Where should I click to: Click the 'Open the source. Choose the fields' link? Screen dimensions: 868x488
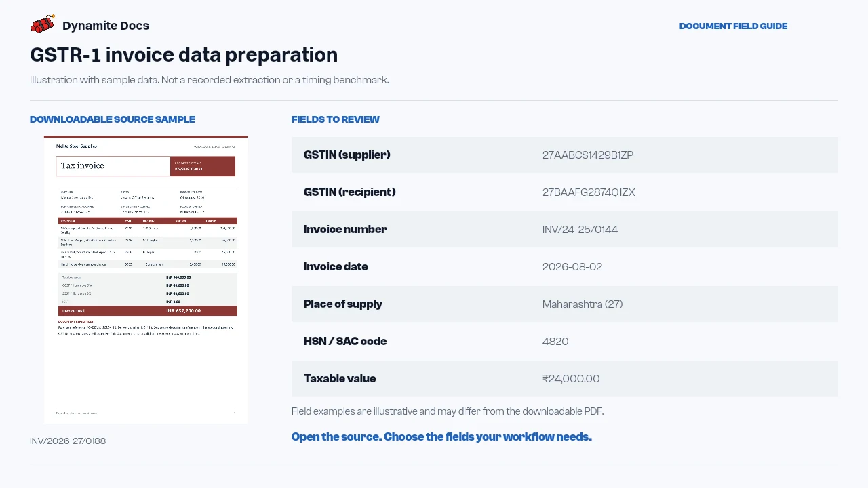441,437
